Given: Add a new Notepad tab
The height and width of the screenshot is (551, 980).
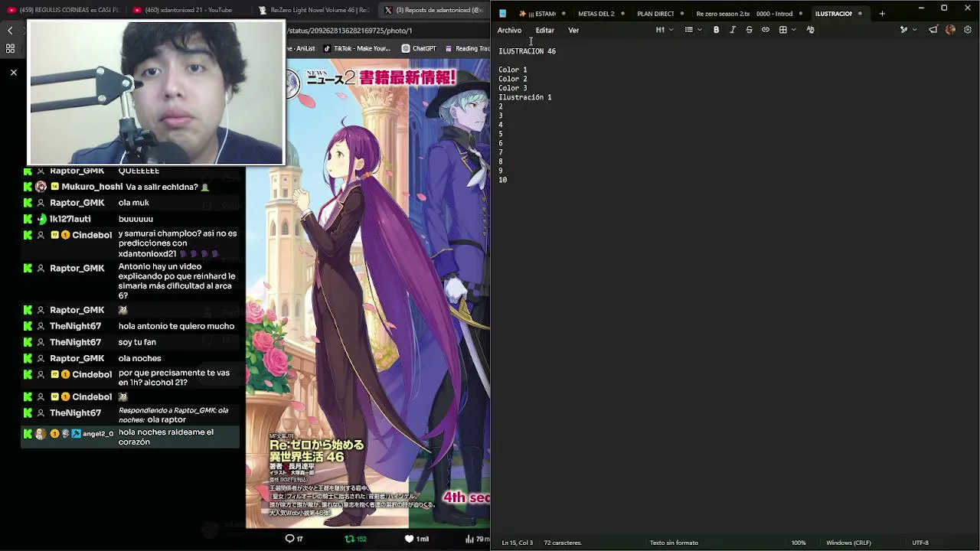Looking at the screenshot, I should [882, 13].
